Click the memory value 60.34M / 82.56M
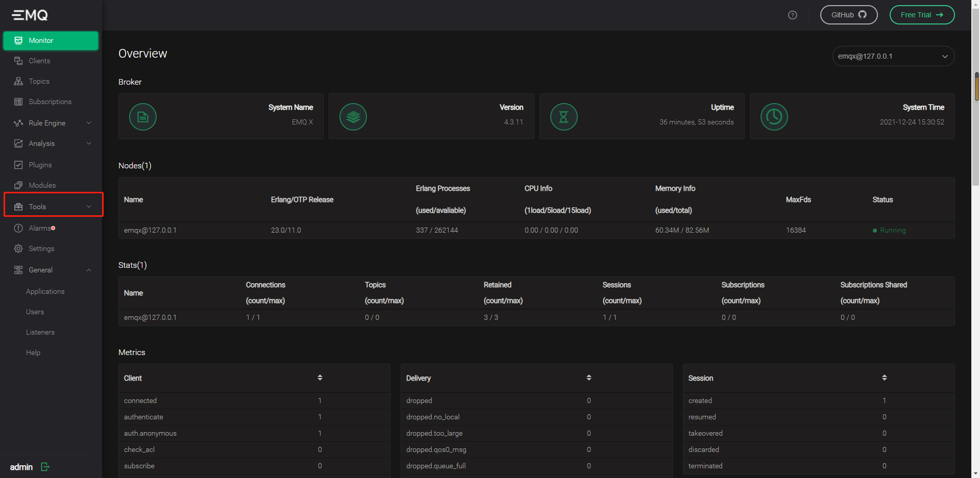 [x=682, y=230]
